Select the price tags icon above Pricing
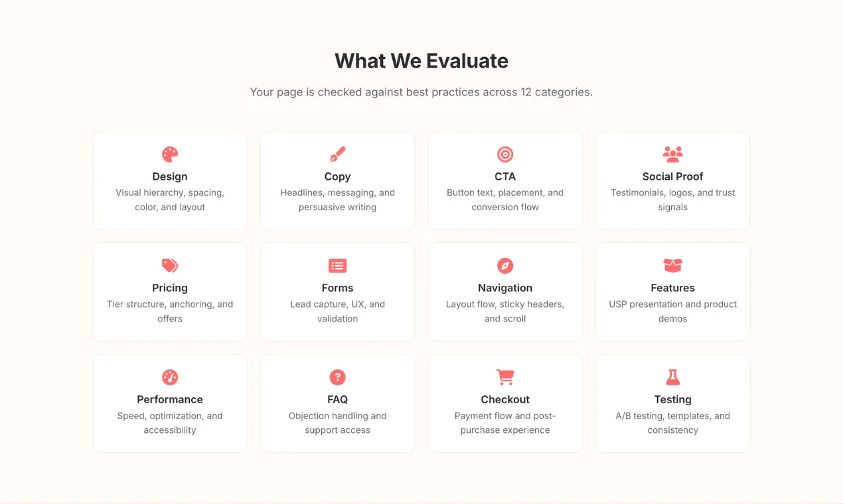 [x=170, y=265]
